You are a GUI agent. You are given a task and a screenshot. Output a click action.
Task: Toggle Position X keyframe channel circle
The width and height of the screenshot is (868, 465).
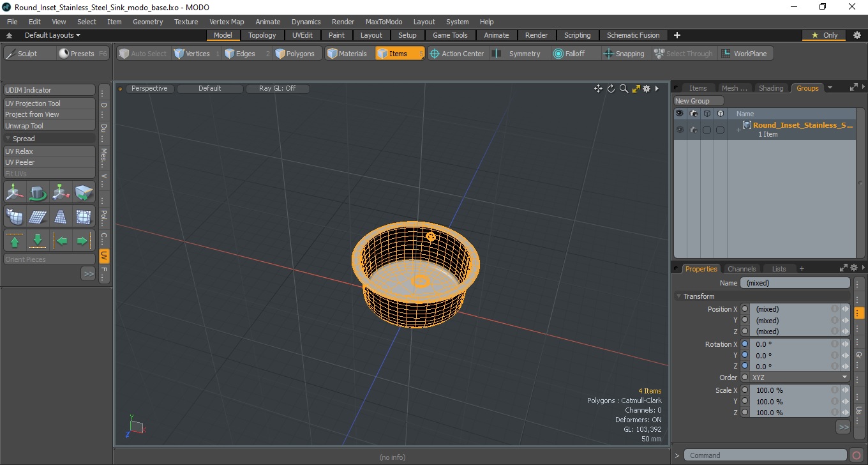(745, 309)
